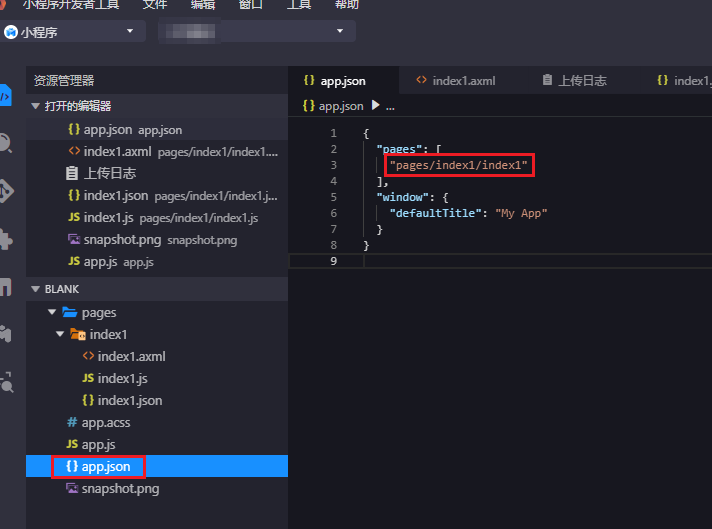Image resolution: width=712 pixels, height=529 pixels.
Task: Select app.js in open editors list
Action: (x=157, y=262)
